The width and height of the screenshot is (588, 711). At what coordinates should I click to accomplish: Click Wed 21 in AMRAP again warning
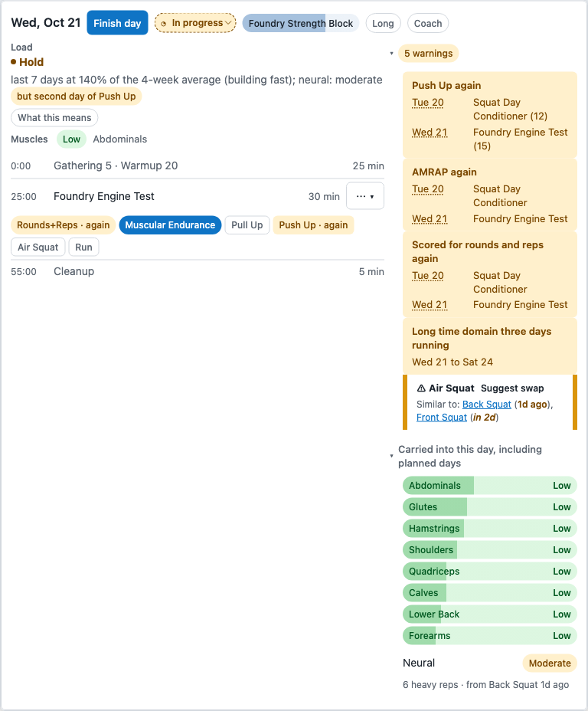[430, 219]
